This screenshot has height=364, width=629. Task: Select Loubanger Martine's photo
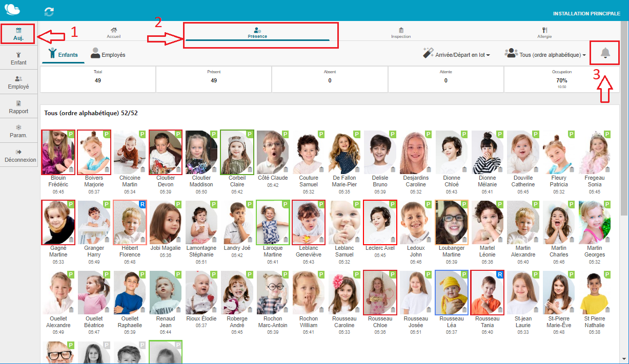[452, 223]
